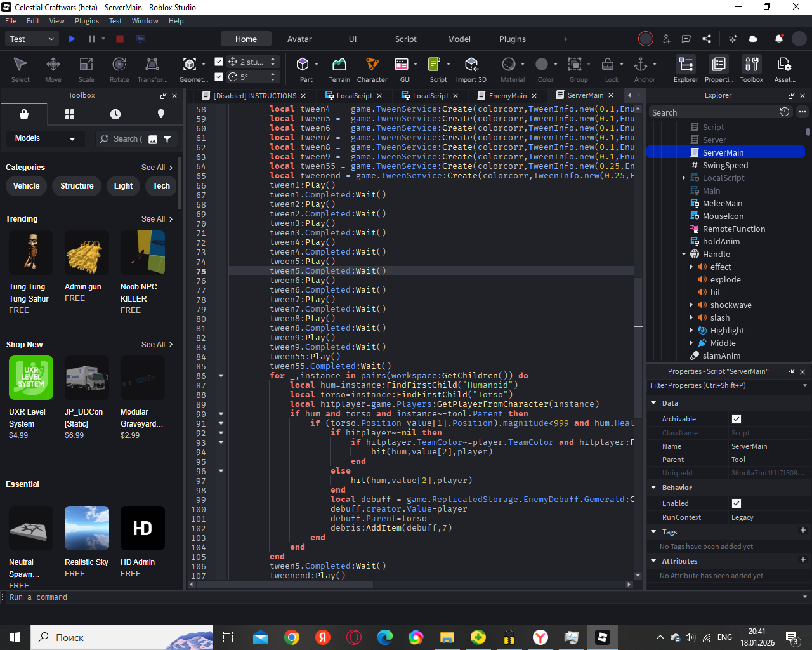Open the Toolbox panel from ribbon

tap(751, 65)
